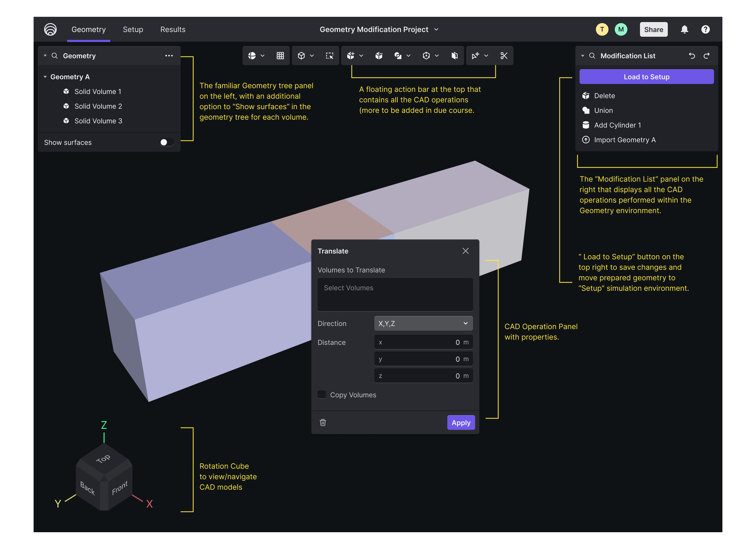Click the Load to Setup button
Image resolution: width=756 pixels, height=549 pixels.
(x=646, y=77)
